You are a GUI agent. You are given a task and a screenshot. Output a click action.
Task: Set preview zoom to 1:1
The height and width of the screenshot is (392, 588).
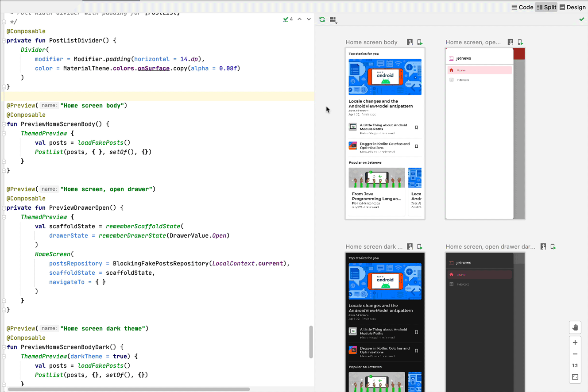(x=575, y=365)
